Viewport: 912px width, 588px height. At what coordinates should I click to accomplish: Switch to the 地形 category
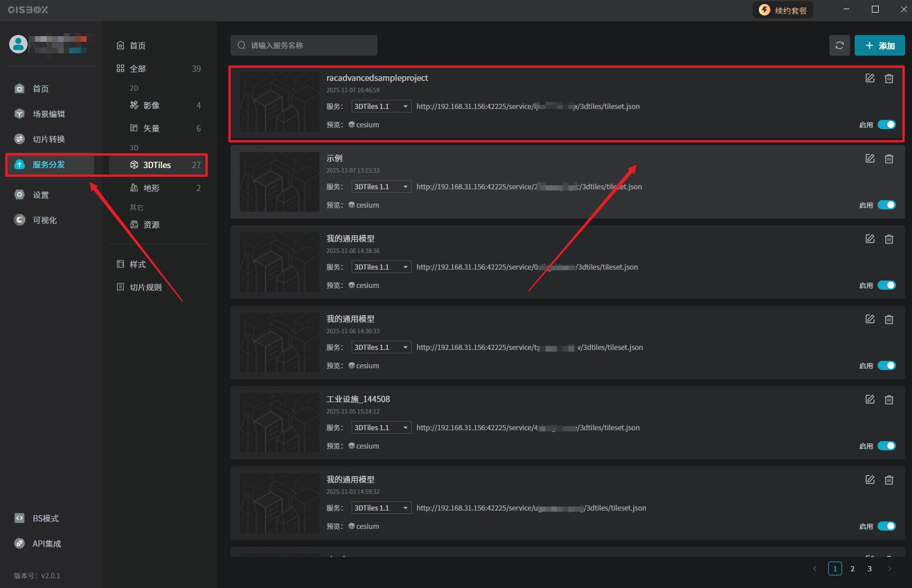pos(151,188)
